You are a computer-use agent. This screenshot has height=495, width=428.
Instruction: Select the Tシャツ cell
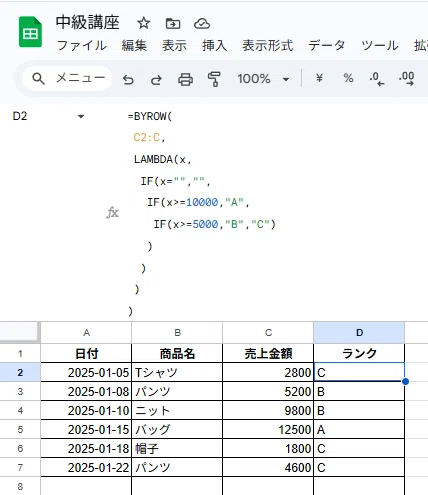(177, 372)
